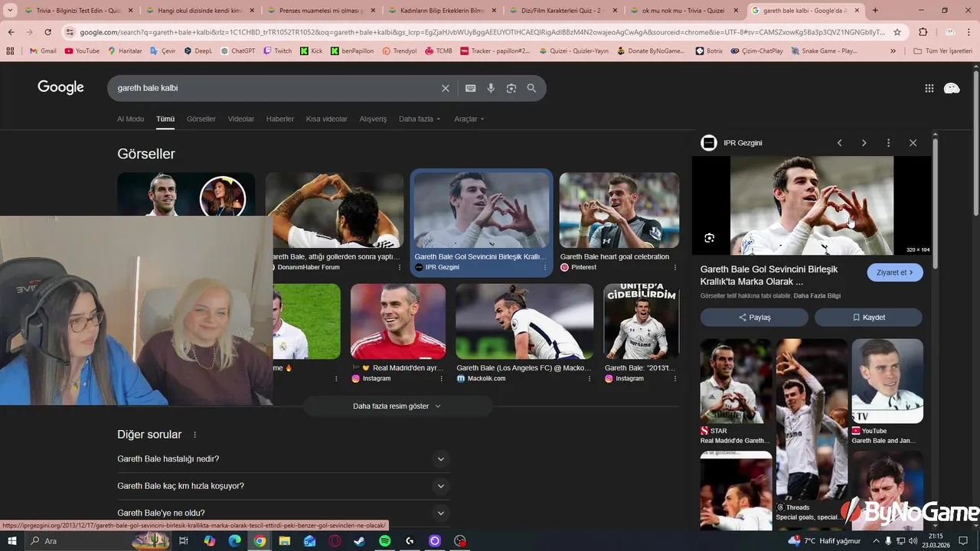Open the Google apps grid
The image size is (980, 551).
(929, 88)
